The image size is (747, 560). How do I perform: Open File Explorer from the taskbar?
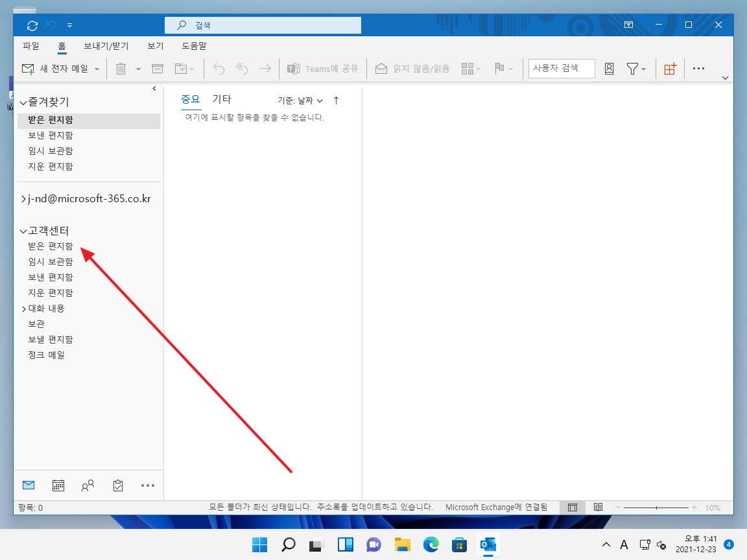403,544
